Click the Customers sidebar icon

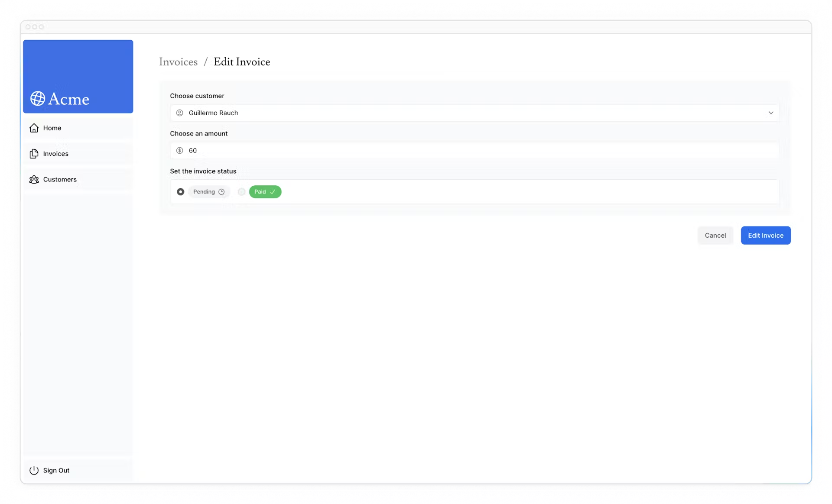[x=34, y=179]
